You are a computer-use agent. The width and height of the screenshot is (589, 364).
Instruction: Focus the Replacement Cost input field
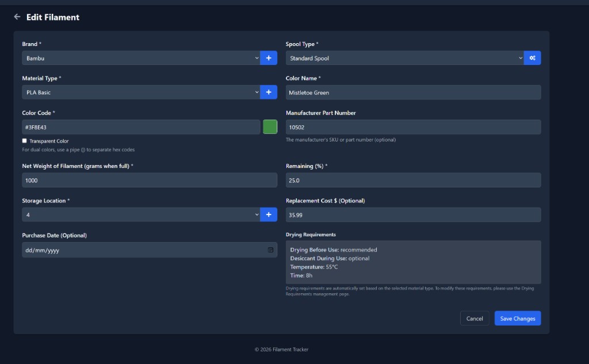[x=413, y=214]
